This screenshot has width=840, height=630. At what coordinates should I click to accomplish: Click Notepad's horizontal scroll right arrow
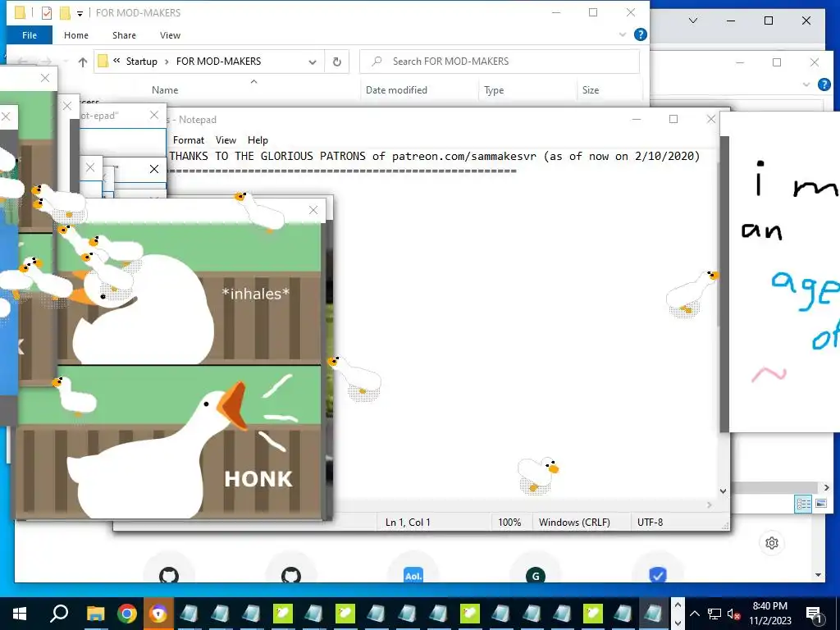click(x=710, y=504)
